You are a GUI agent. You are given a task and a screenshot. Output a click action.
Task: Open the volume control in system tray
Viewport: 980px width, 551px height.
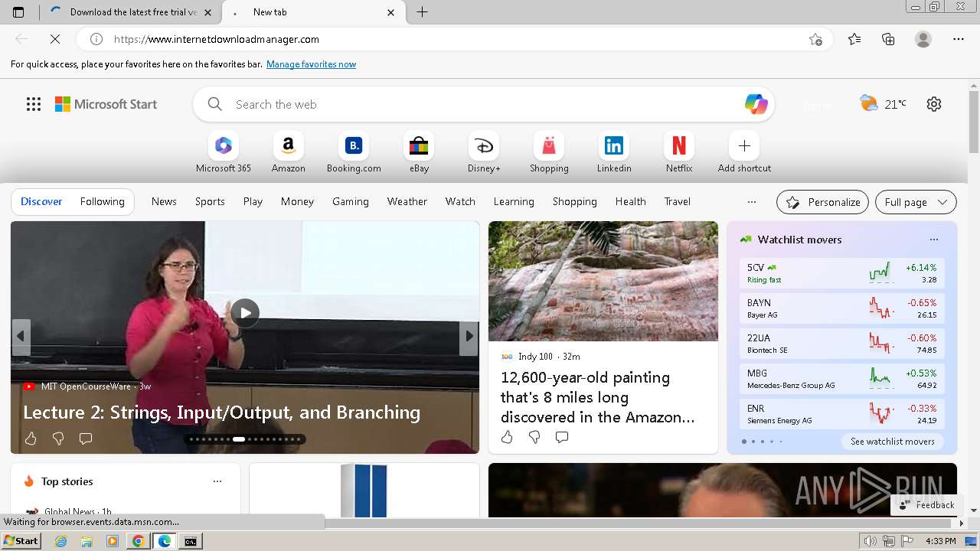tap(870, 541)
